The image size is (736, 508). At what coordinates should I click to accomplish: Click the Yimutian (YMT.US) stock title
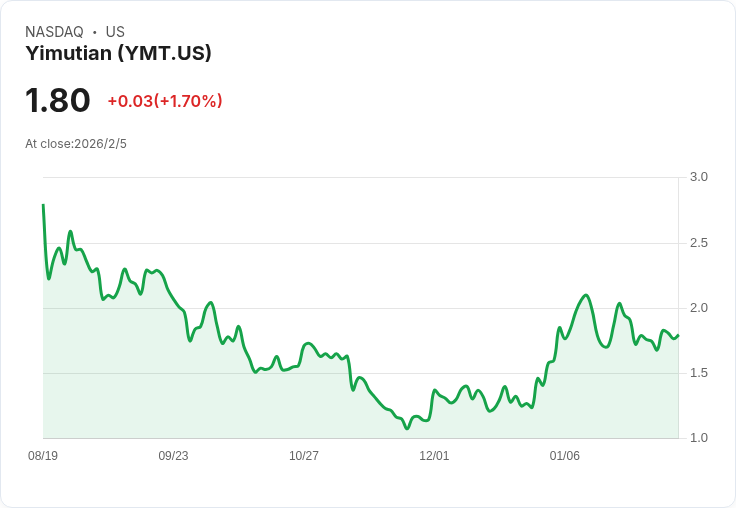[x=118, y=53]
